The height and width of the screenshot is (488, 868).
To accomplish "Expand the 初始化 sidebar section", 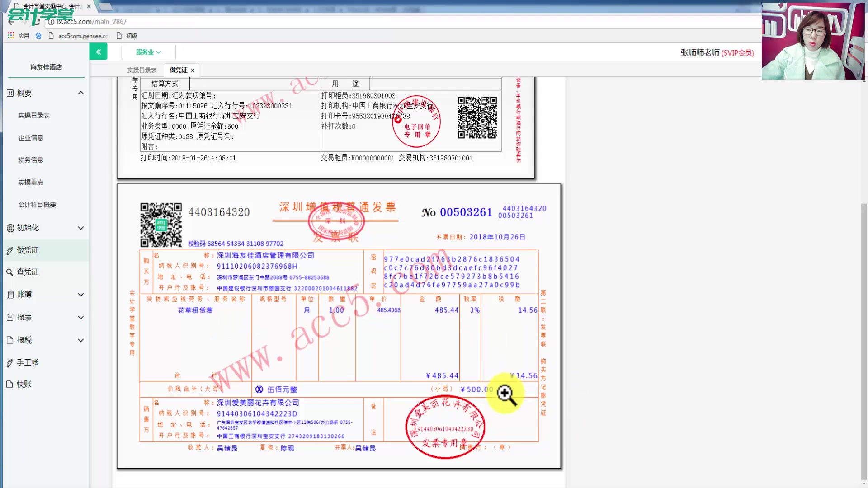I will pos(81,228).
